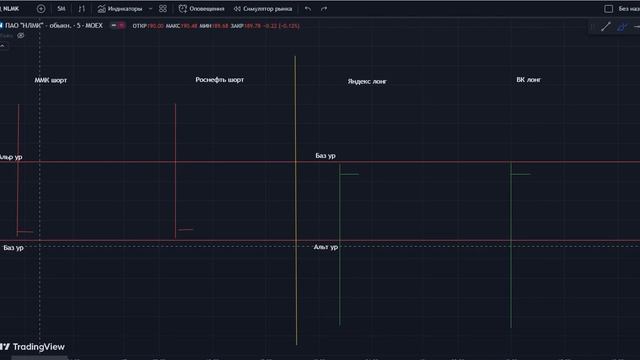Screen dimensions: 640x360
Task: Select the 'Баз ур' label above Яндекс line
Action: 325,156
